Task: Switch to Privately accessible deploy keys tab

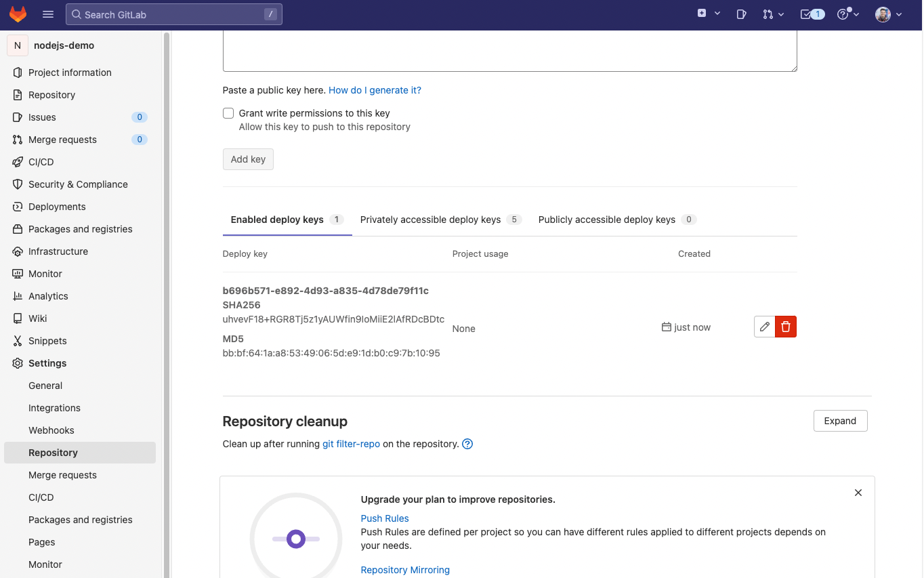Action: [x=430, y=220]
